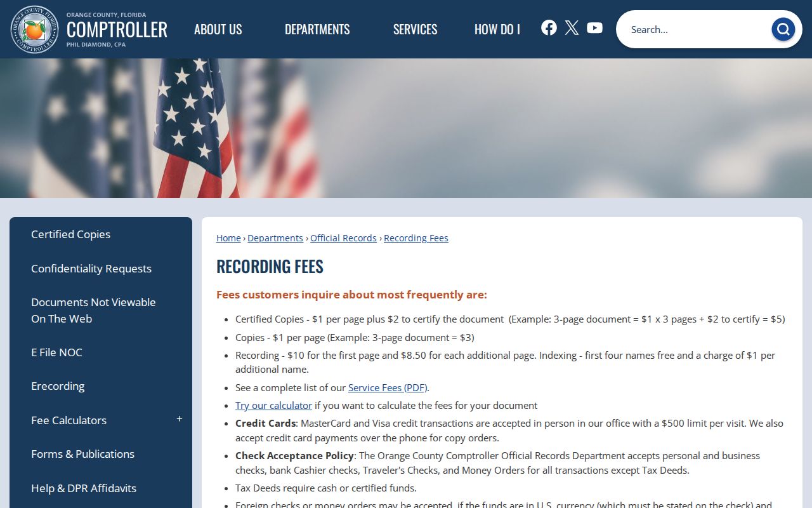Click 'Tax Deeds require cash or certified funds.' line
Image resolution: width=812 pixels, height=508 pixels.
(x=326, y=488)
